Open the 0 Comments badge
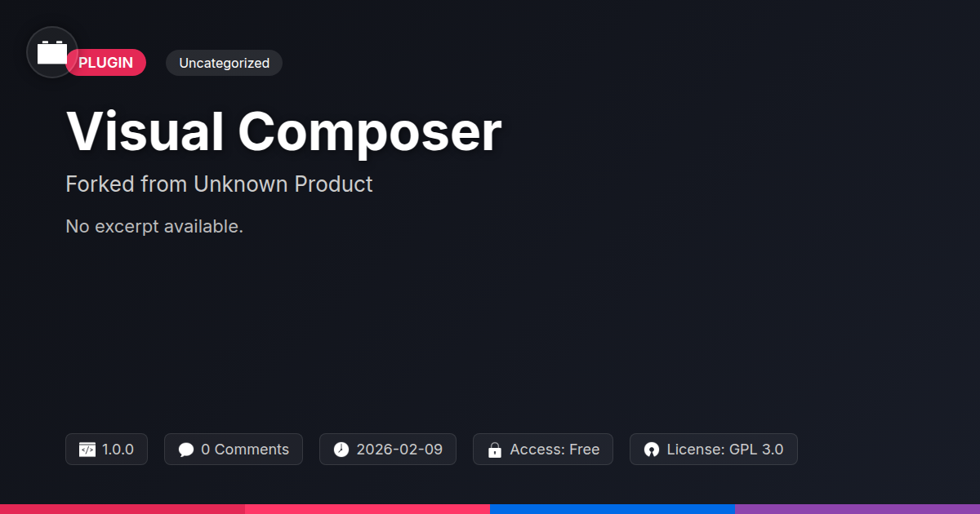 tap(234, 450)
